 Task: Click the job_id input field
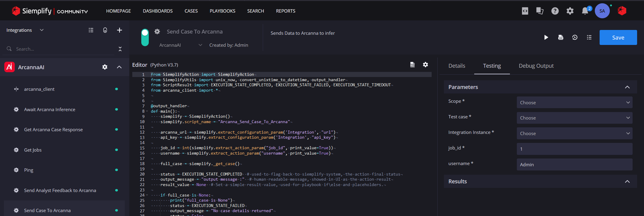coord(574,149)
